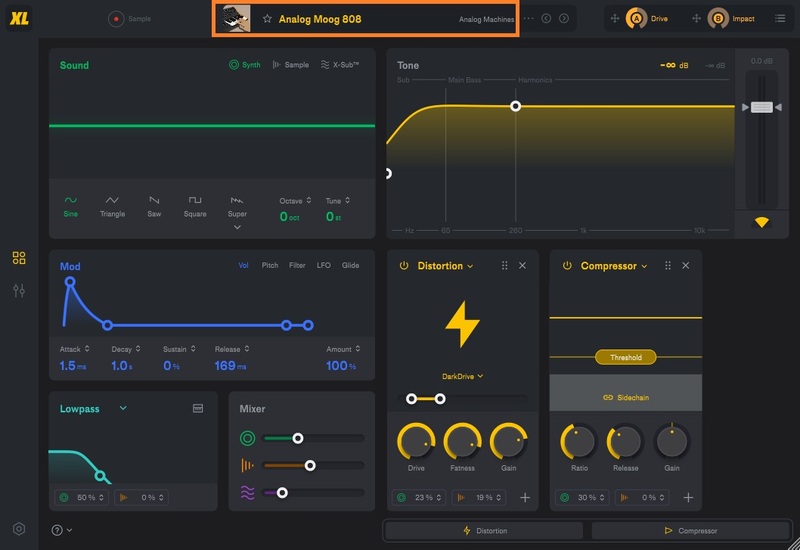Click the plus button in Distortion footer
This screenshot has width=800, height=550.
pyautogui.click(x=525, y=497)
